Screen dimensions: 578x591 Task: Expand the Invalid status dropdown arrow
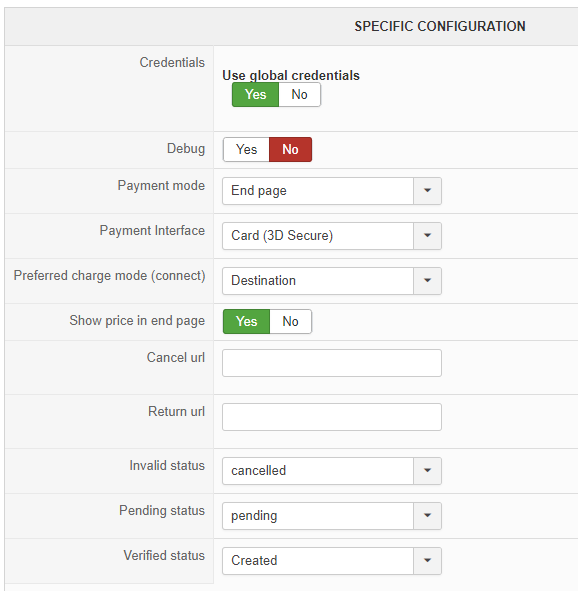click(x=427, y=471)
